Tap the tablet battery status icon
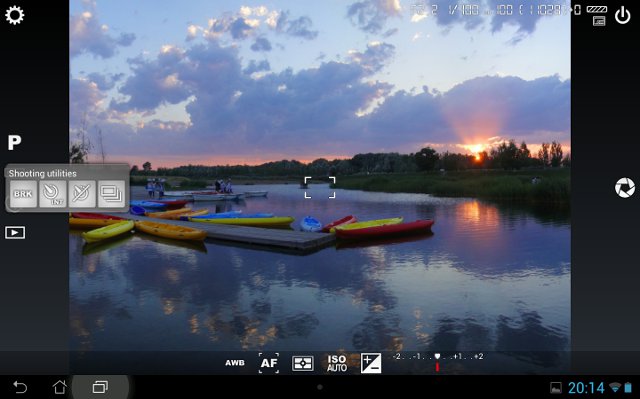The image size is (640, 399). [628, 388]
